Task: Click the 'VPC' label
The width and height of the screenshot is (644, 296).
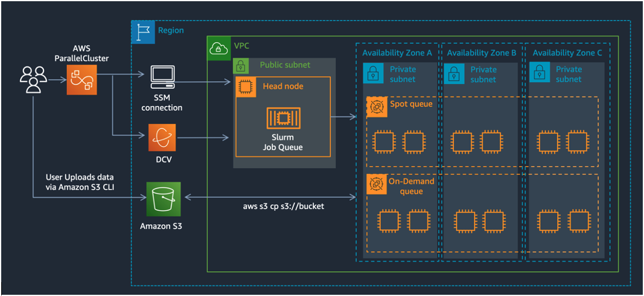Action: click(241, 46)
